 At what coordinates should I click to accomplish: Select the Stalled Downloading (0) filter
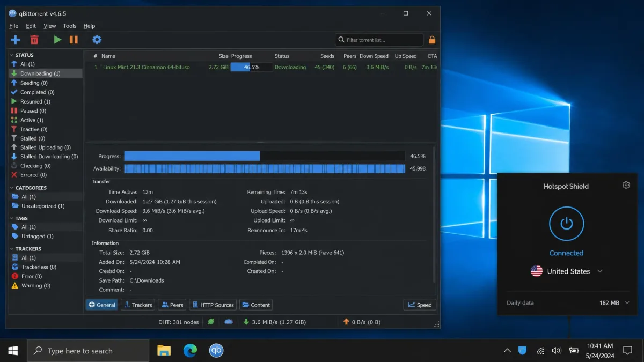coord(46,157)
